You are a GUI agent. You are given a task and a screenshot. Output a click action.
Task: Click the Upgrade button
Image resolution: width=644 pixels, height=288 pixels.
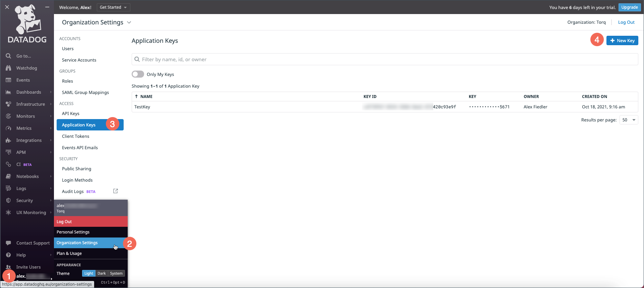(x=630, y=7)
